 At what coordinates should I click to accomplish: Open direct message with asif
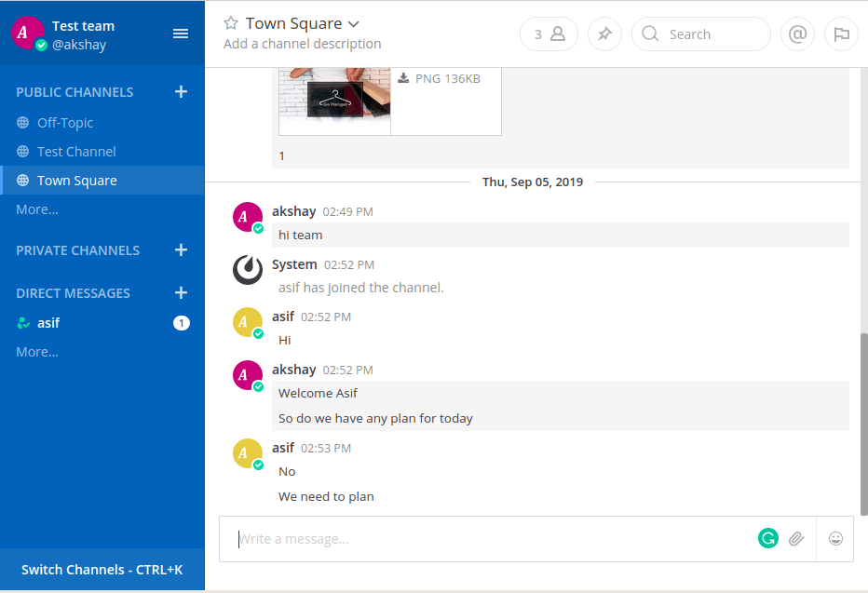tap(48, 323)
